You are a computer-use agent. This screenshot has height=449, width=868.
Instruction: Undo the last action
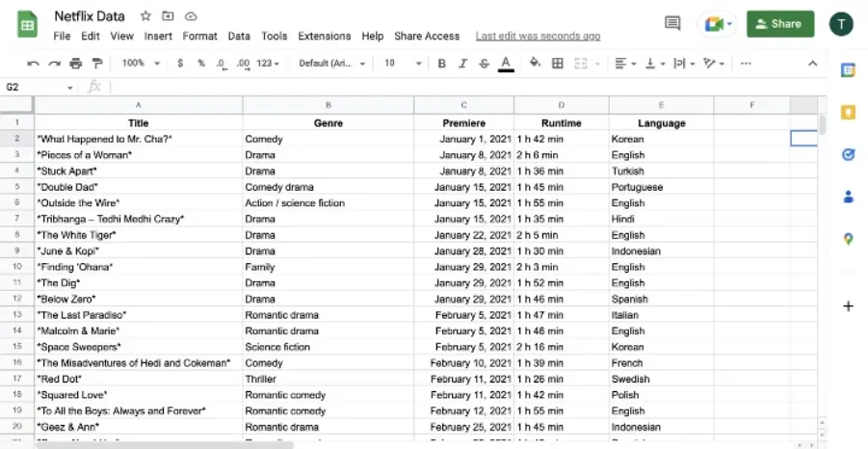coord(33,64)
